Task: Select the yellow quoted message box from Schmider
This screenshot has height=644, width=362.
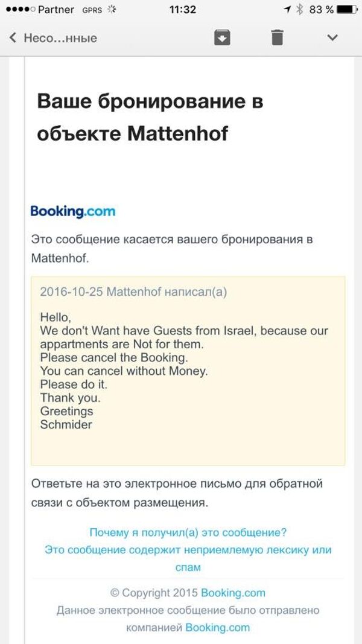Action: 181,371
